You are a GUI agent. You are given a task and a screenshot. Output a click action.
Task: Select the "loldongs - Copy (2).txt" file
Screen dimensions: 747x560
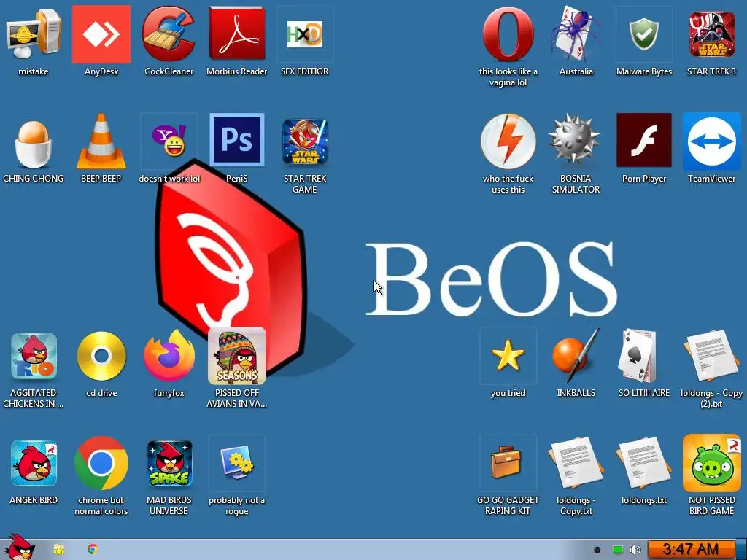point(711,355)
